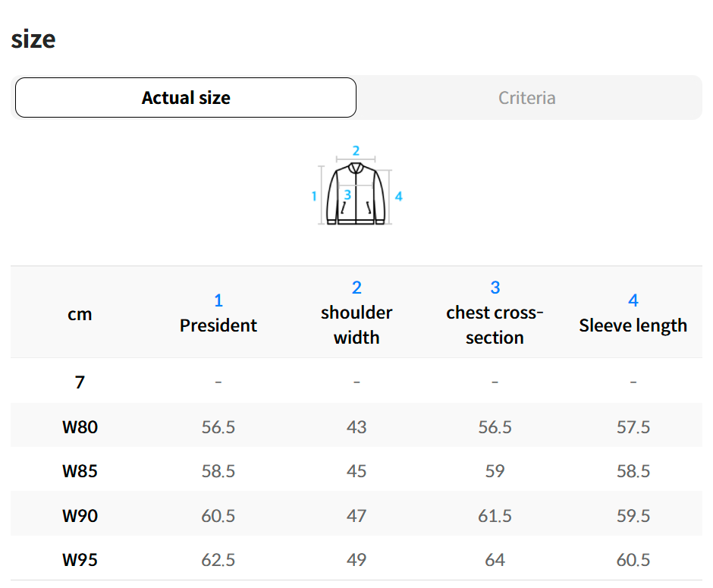Select the Sleeve length column header
This screenshot has height=588, width=713.
tap(633, 325)
